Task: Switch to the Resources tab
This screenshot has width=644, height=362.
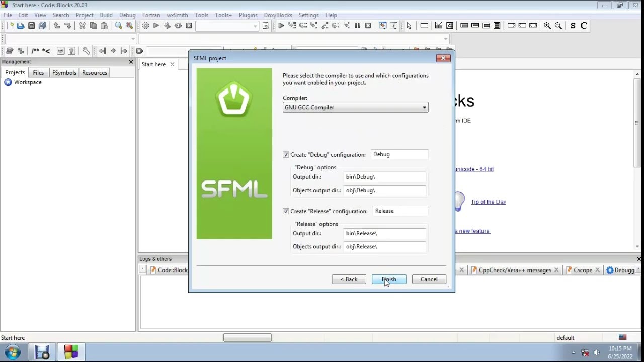Action: coord(95,73)
